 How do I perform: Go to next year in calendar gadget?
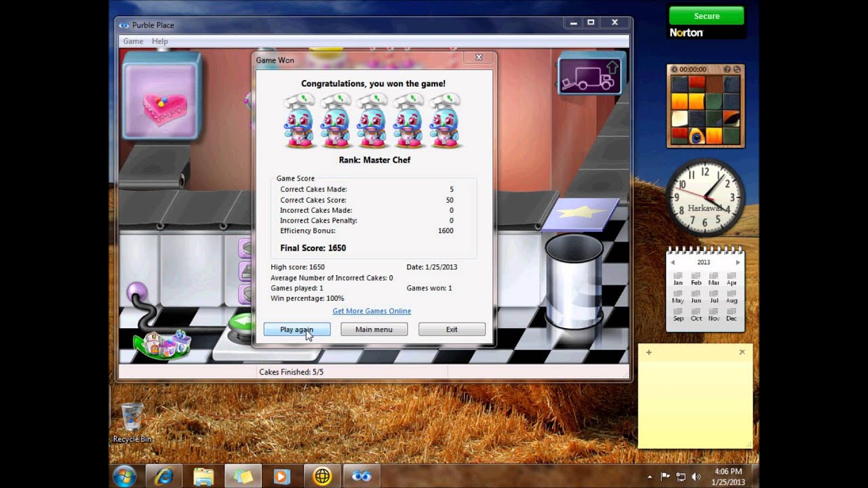point(738,262)
